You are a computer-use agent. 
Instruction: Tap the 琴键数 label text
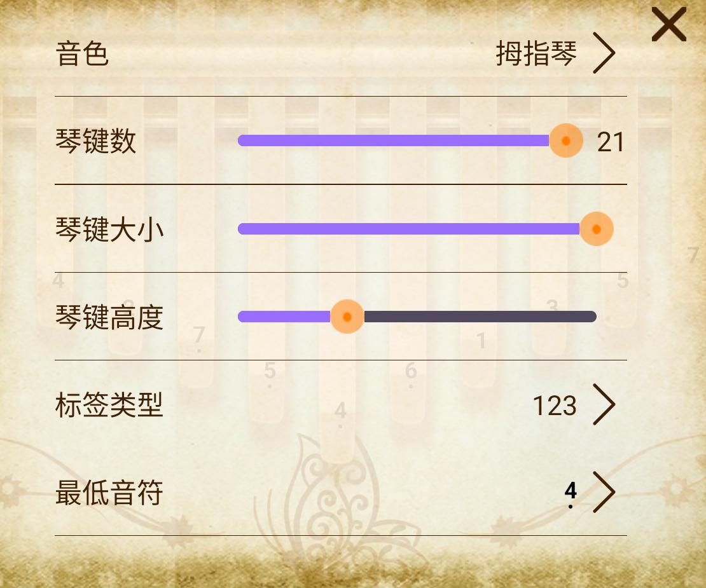point(96,142)
